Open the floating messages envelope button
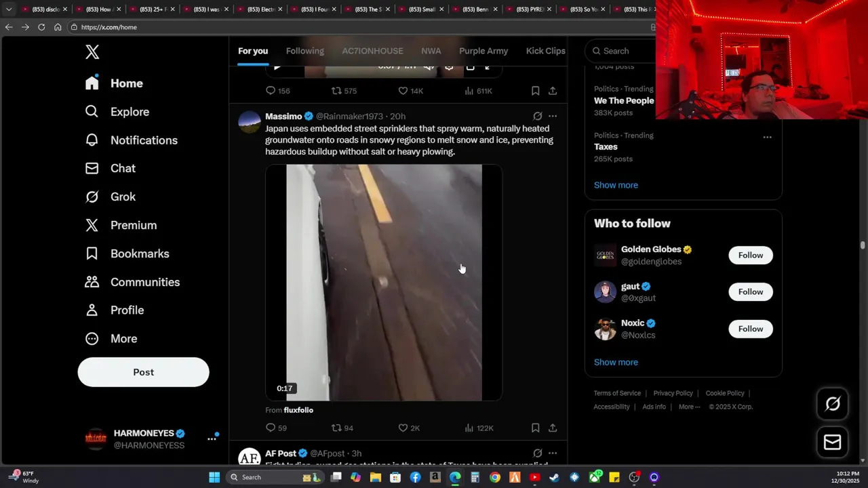This screenshot has width=868, height=488. point(833,443)
